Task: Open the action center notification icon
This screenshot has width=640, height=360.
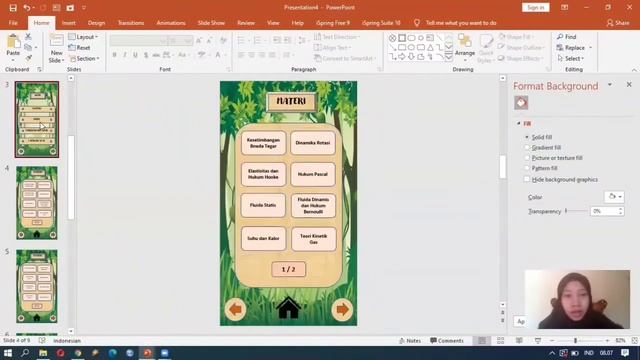Action: pos(625,353)
